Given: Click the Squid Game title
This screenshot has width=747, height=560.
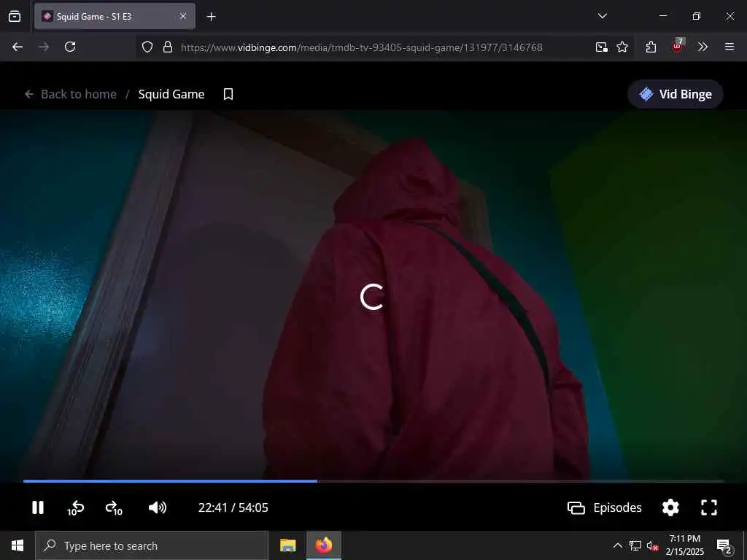Looking at the screenshot, I should pos(171,94).
